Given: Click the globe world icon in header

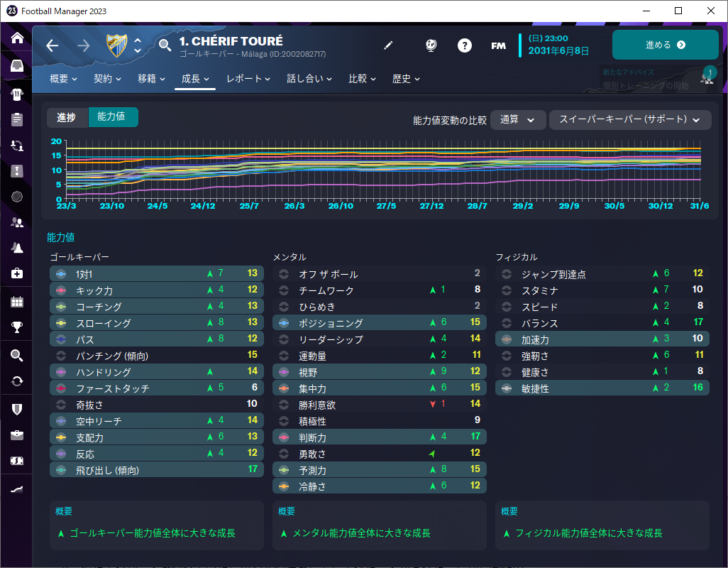Looking at the screenshot, I should pos(431,45).
